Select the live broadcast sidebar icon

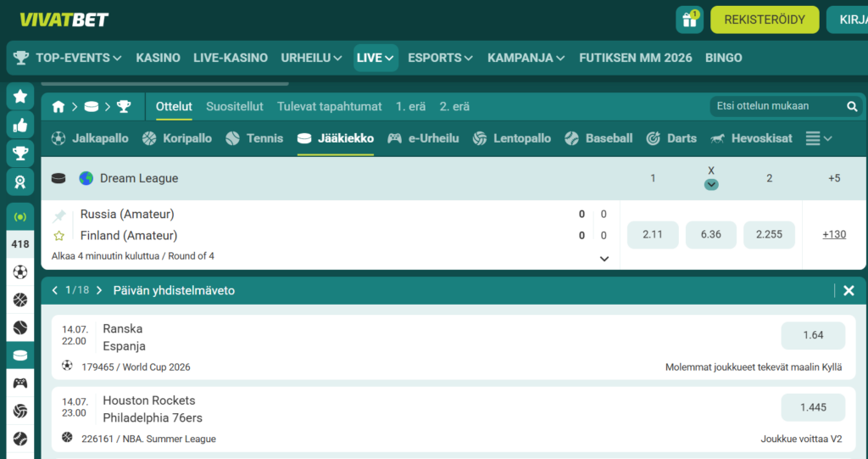20,216
